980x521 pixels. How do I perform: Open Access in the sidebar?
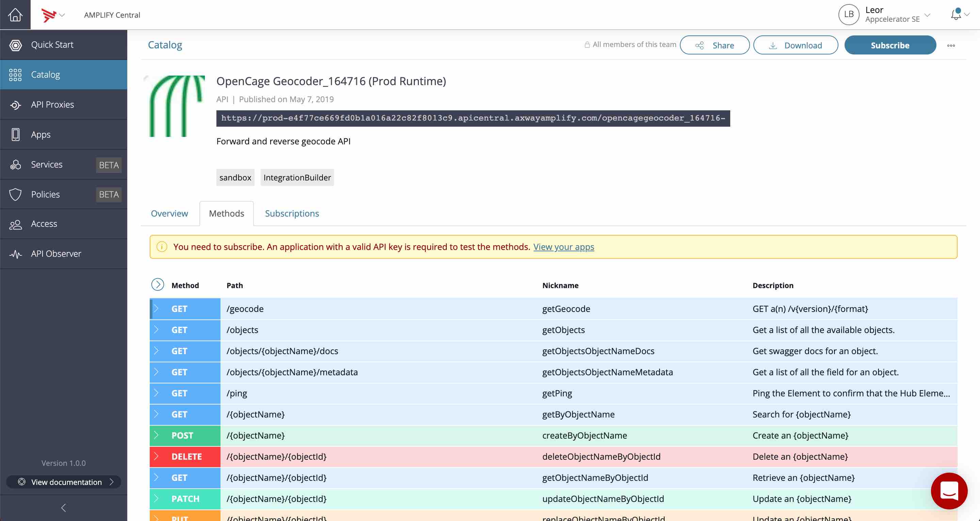tap(64, 224)
